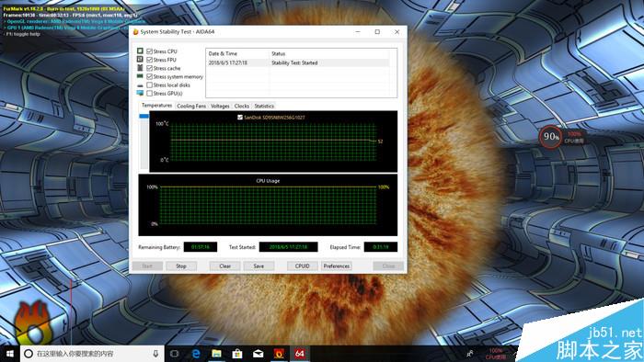Image resolution: width=644 pixels, height=362 pixels.
Task: Enable Stress local disks option
Action: (x=149, y=85)
